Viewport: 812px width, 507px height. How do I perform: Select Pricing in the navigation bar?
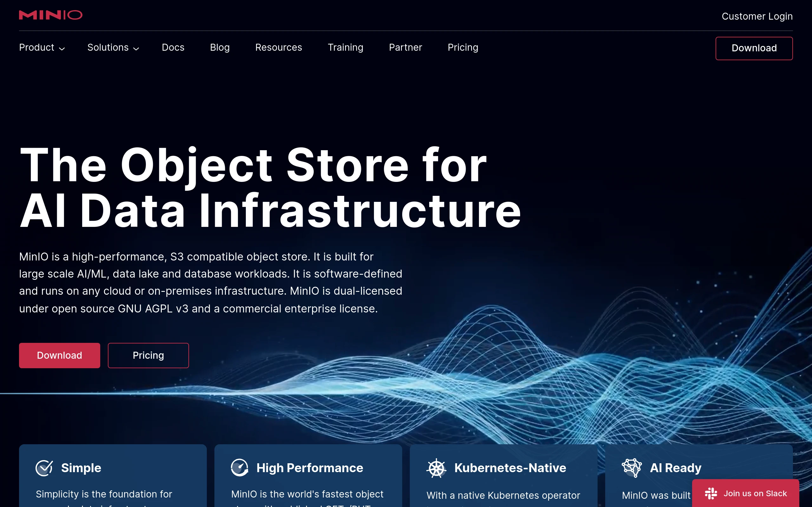tap(463, 48)
